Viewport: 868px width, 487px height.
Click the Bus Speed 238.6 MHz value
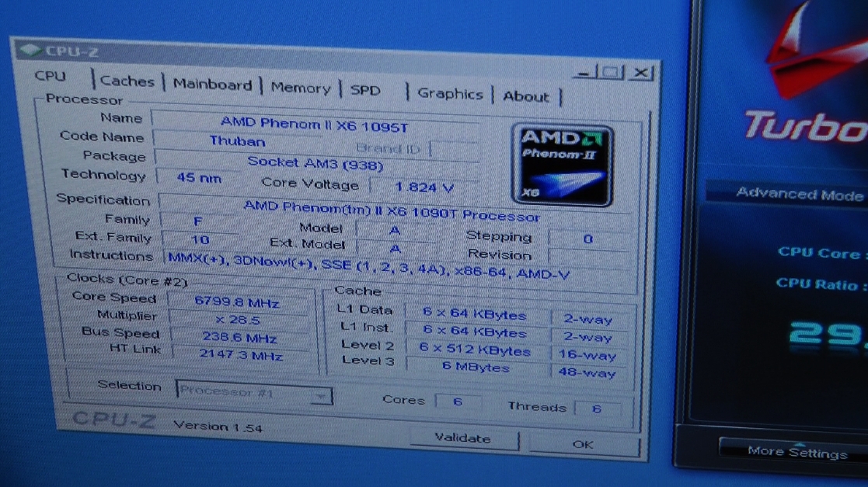[239, 338]
